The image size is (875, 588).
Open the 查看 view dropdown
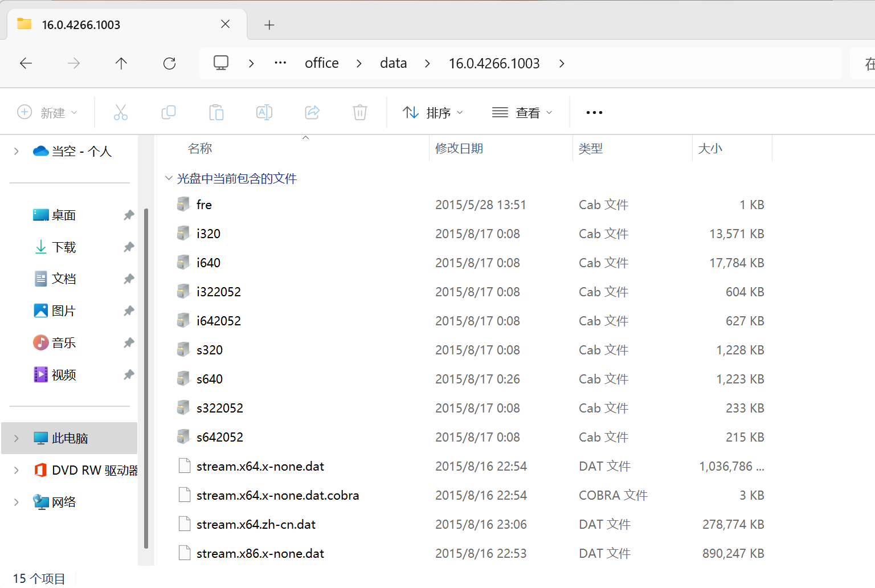pyautogui.click(x=522, y=113)
